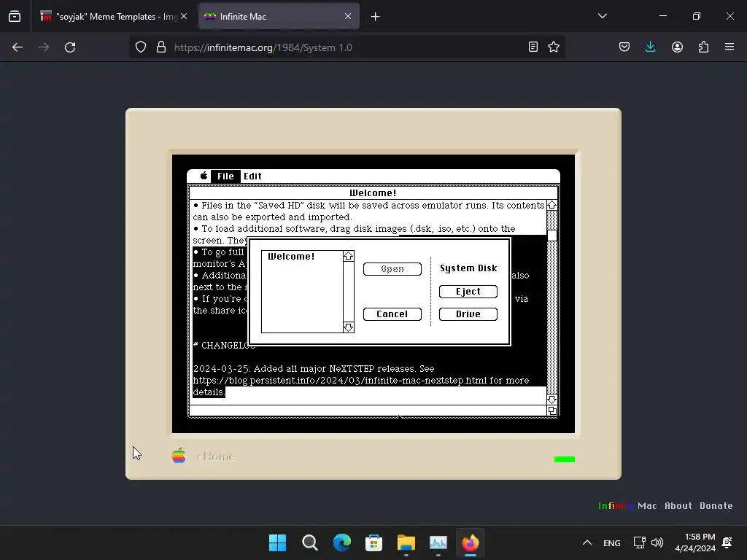The width and height of the screenshot is (747, 560).
Task: Click the volume speaker icon
Action: [657, 542]
